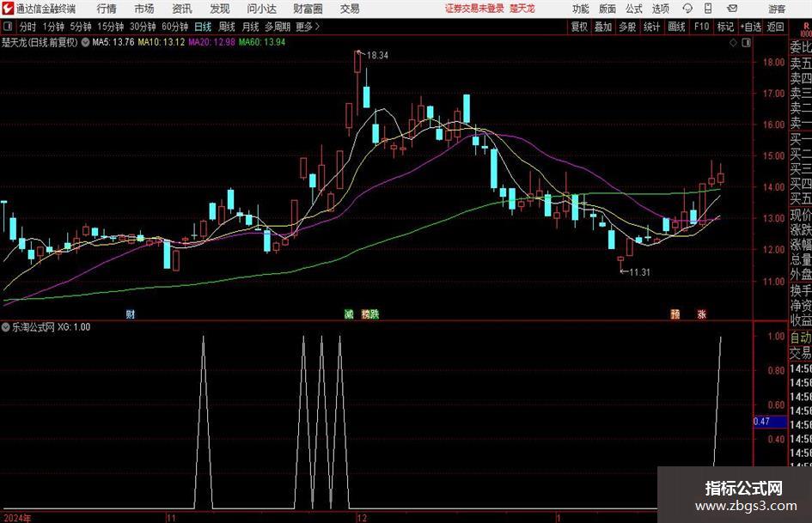Click the MA60: 13.94 label

click(x=262, y=42)
